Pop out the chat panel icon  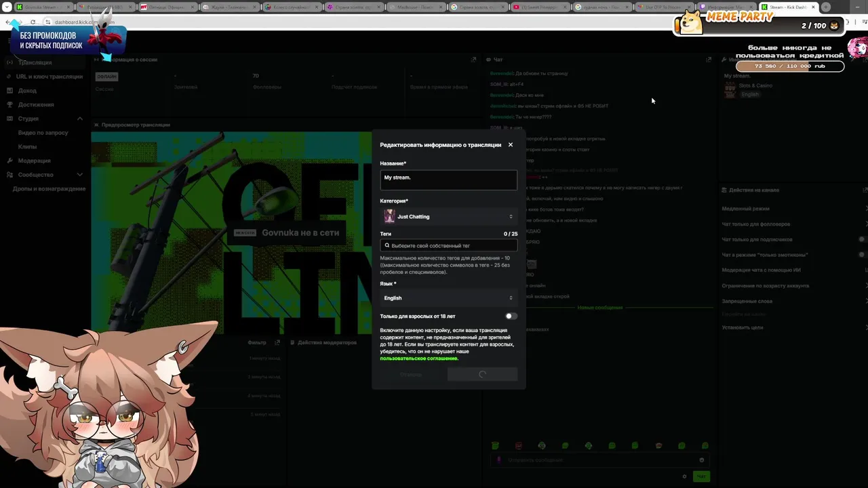[709, 60]
